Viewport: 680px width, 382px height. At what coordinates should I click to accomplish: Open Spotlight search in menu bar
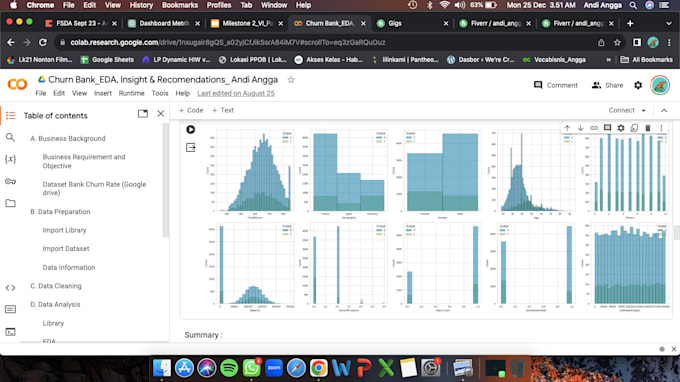(633, 5)
